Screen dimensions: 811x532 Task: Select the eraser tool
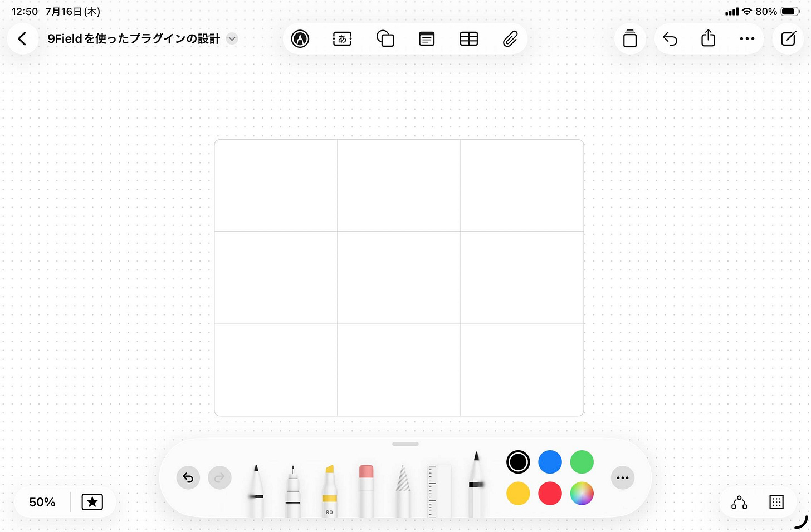point(366,491)
